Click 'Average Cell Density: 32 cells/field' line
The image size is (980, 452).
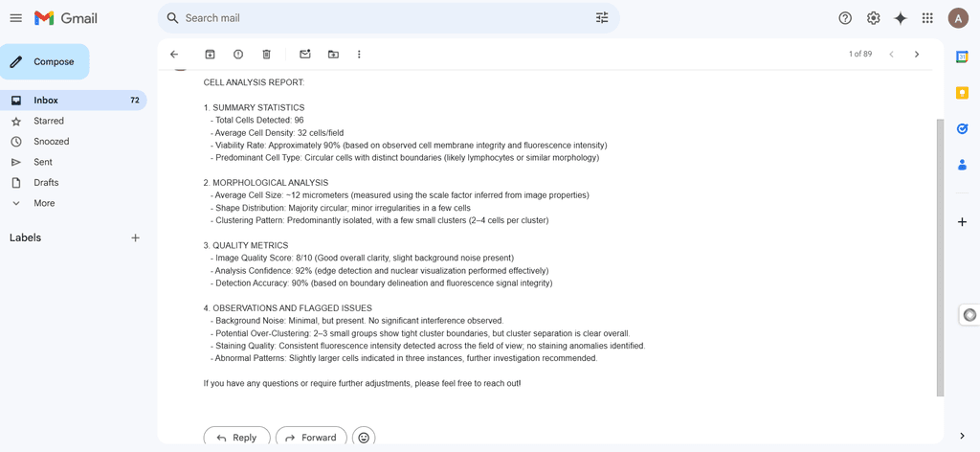278,132
